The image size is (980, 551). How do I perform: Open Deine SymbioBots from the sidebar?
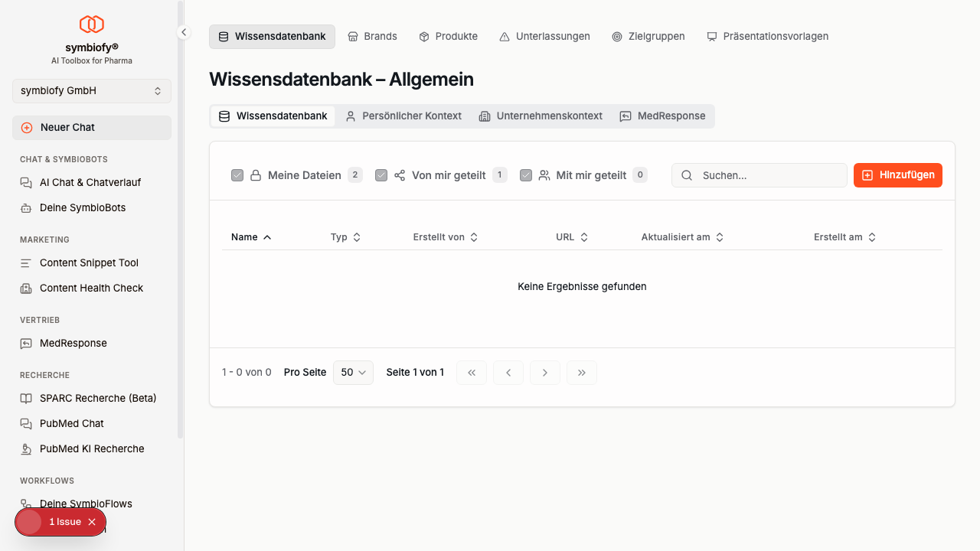82,208
